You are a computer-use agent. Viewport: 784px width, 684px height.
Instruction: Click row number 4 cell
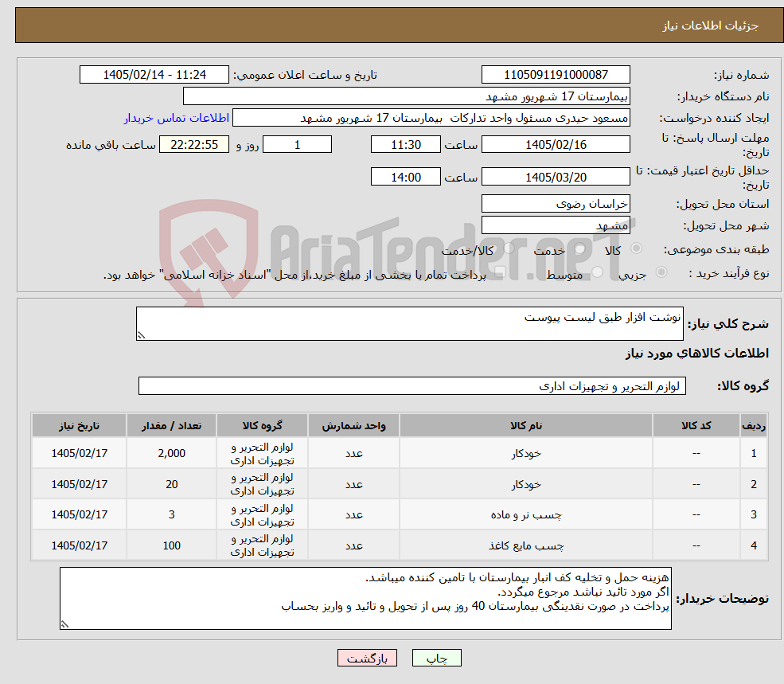(x=754, y=546)
